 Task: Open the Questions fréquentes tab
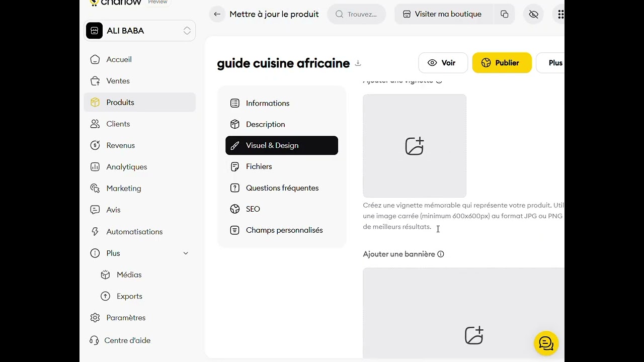click(x=282, y=188)
